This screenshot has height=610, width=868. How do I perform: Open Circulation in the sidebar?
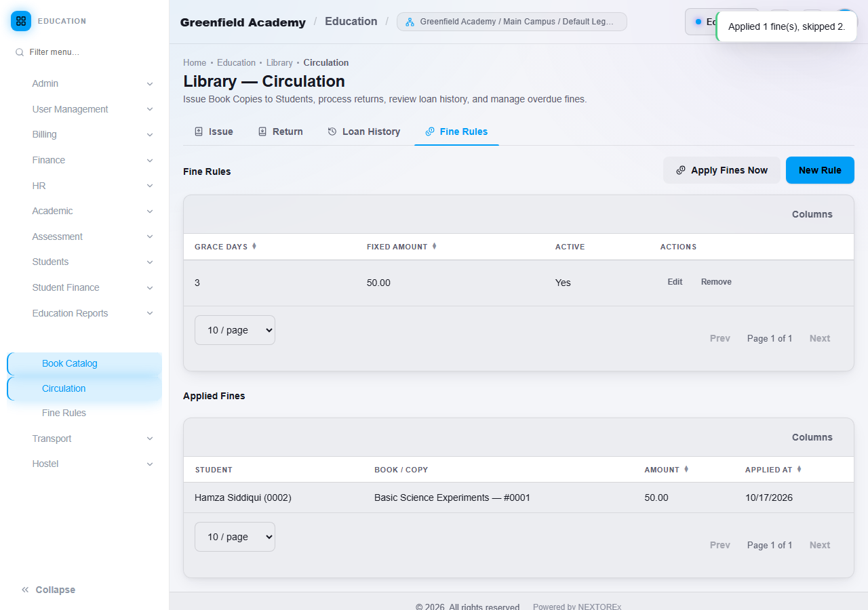click(85, 388)
